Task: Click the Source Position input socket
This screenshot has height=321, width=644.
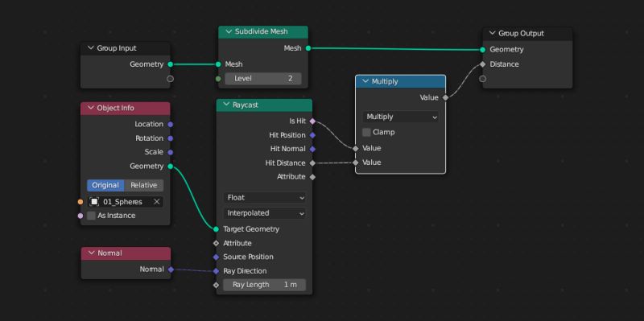Action: 216,257
